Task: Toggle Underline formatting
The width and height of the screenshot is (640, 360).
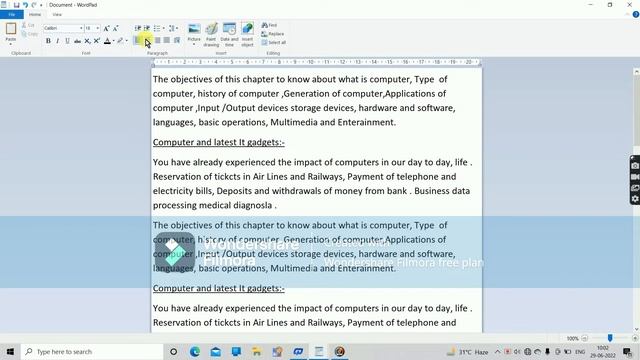Action: [67, 41]
